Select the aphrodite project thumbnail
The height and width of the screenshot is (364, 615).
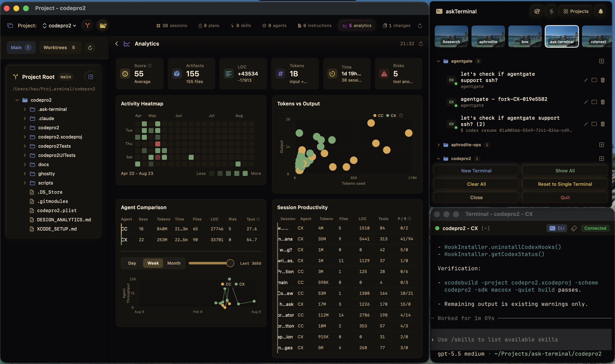(488, 36)
